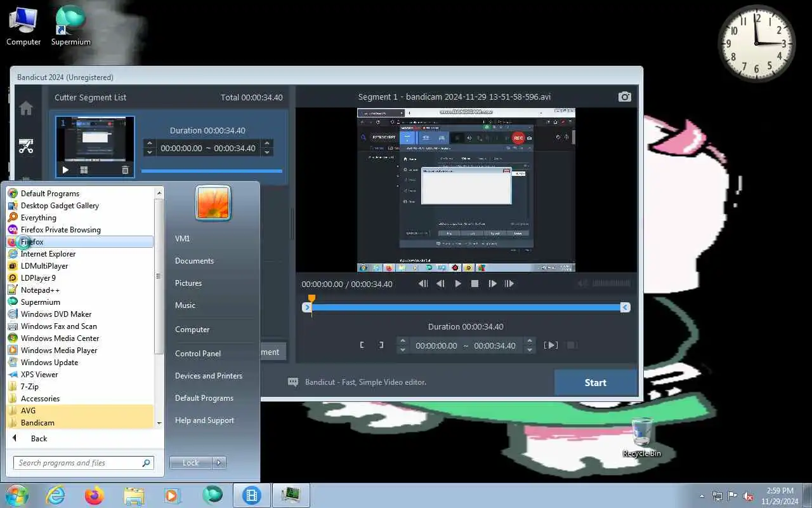Delete segment 1 using trash icon

point(125,170)
